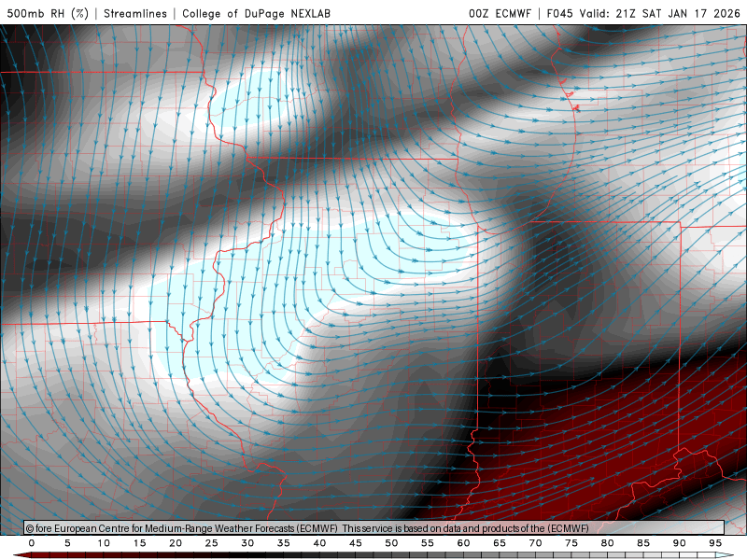Click the colorbar label '80'
Screen dimensions: 747x560
[608, 543]
